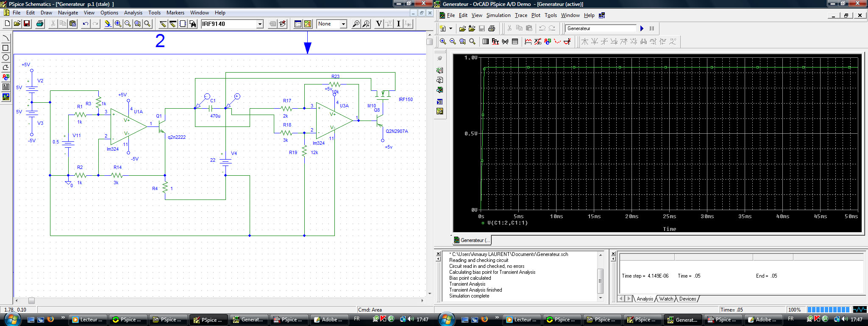Click the Run simulation play arrow
Image resolution: width=868 pixels, height=326 pixels.
coord(642,28)
